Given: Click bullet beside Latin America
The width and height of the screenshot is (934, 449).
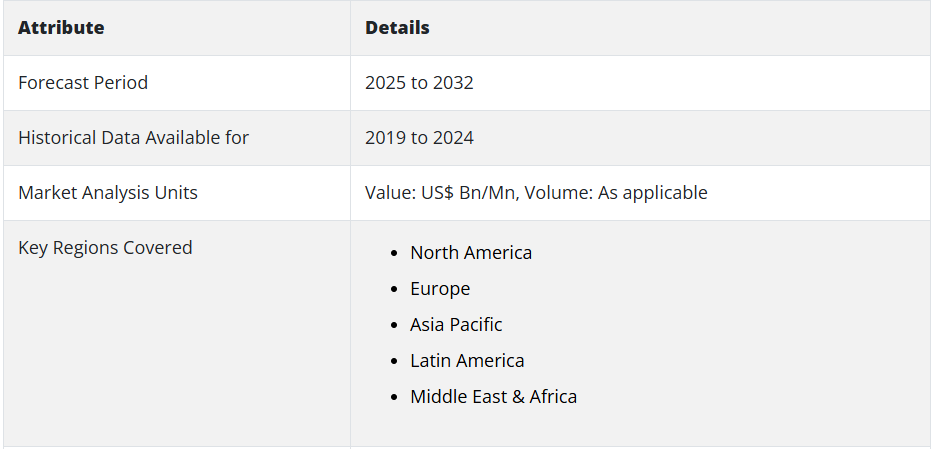Looking at the screenshot, I should point(394,361).
